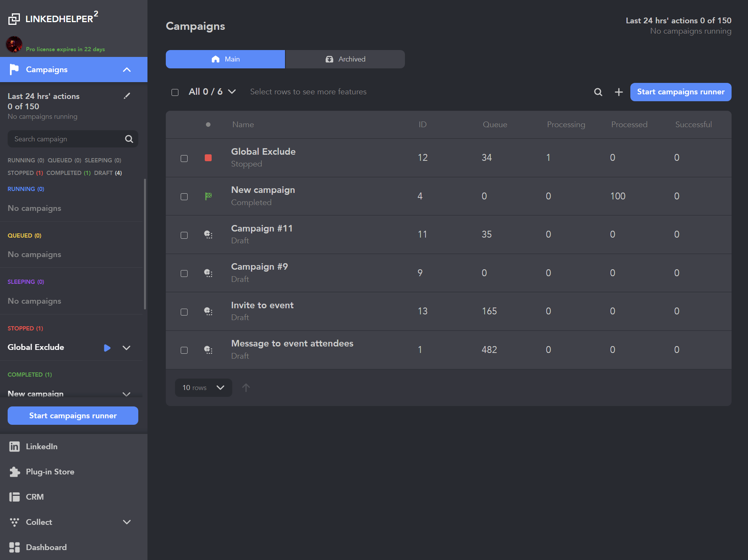
Task: Switch to the Archived tab
Action: pos(345,59)
